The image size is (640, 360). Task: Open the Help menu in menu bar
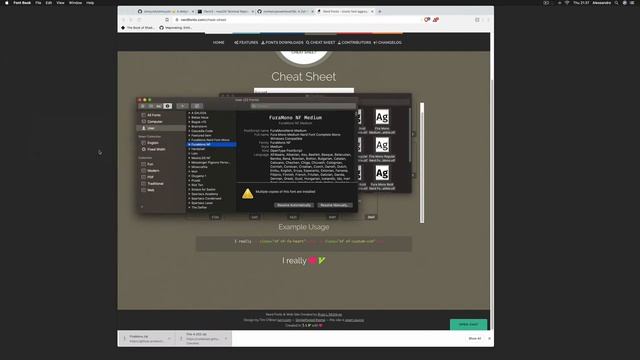[90, 3]
